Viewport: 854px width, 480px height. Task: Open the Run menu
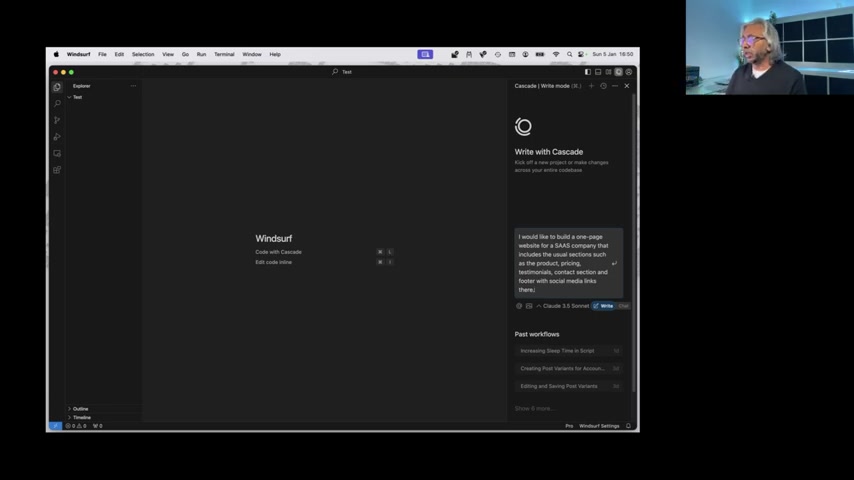(x=202, y=54)
